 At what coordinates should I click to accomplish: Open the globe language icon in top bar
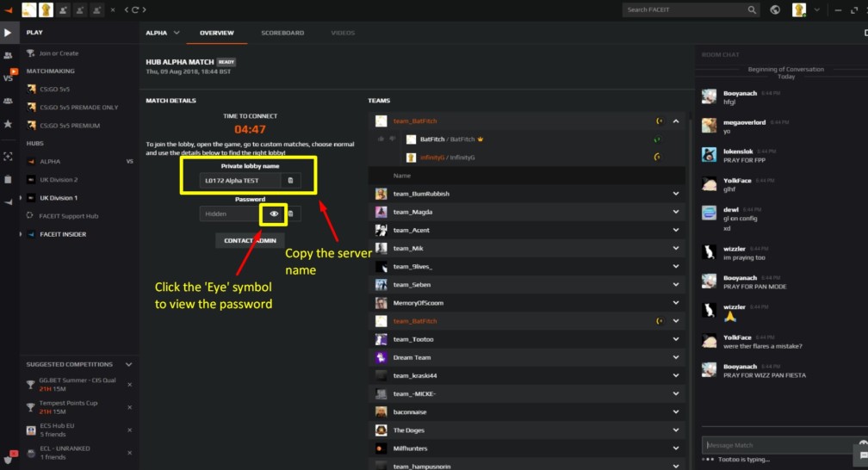[775, 9]
